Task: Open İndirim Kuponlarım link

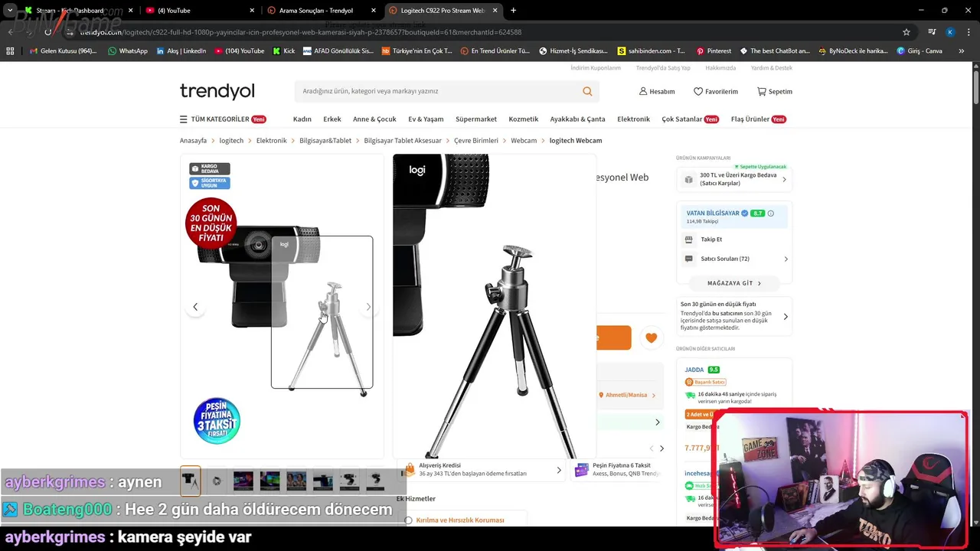Action: [596, 68]
